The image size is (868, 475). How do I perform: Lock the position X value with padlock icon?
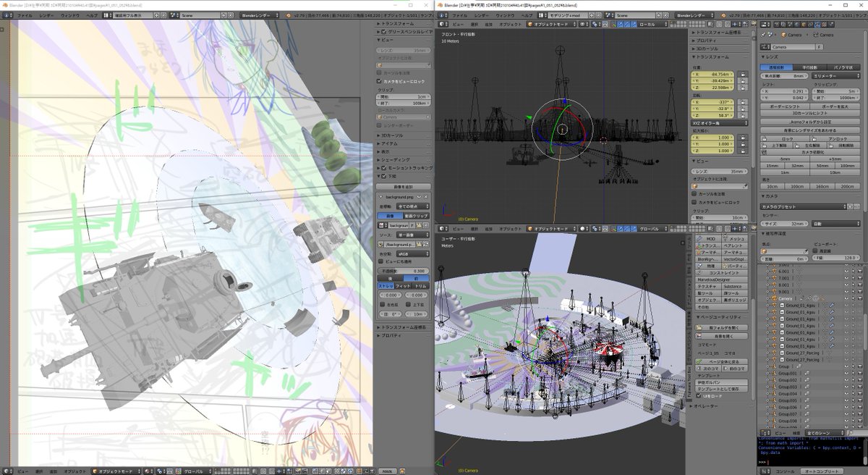click(x=743, y=74)
